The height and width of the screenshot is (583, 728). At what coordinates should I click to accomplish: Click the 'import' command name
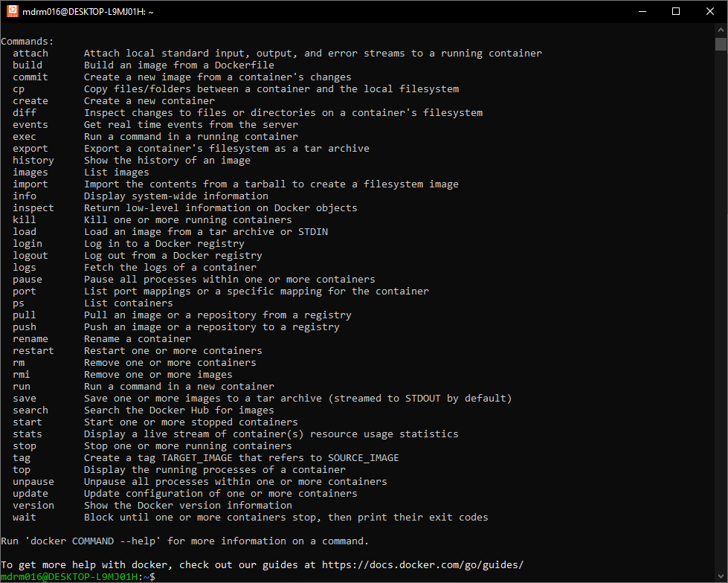pos(30,184)
